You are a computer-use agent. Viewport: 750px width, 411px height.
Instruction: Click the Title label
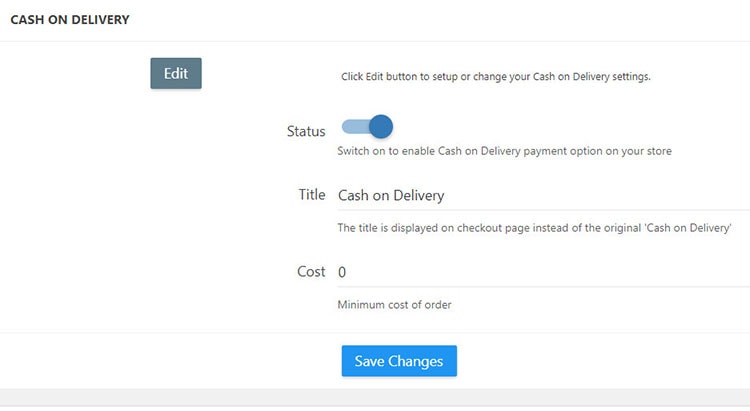[x=311, y=195]
